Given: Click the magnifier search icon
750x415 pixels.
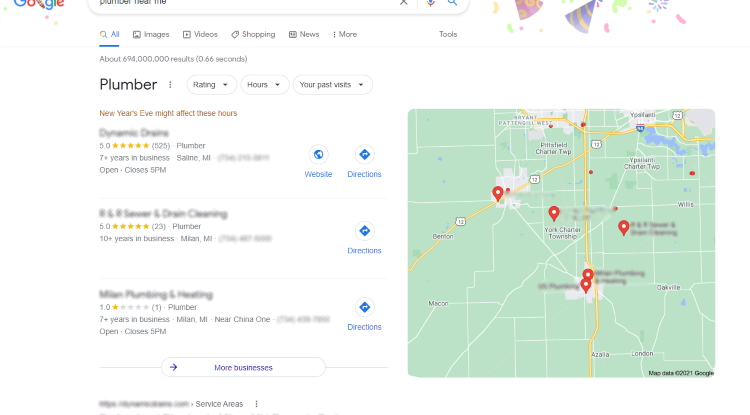Looking at the screenshot, I should coord(452,3).
